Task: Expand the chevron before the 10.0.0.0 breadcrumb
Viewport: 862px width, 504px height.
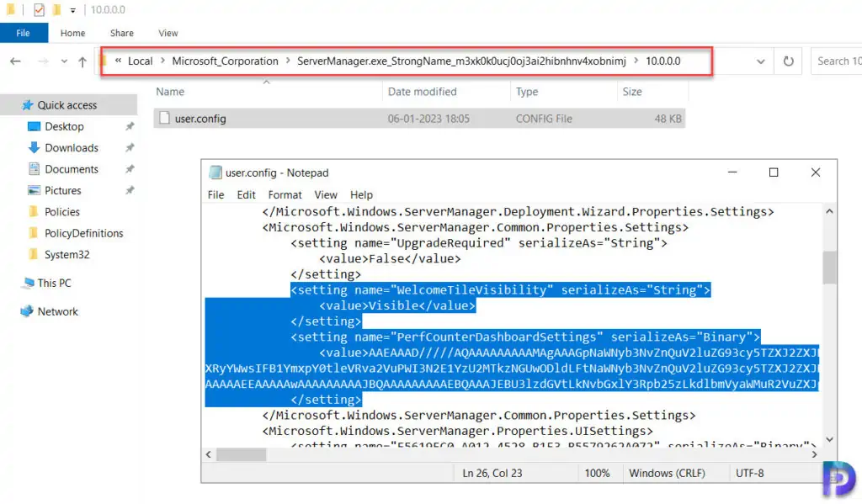Action: tap(636, 61)
